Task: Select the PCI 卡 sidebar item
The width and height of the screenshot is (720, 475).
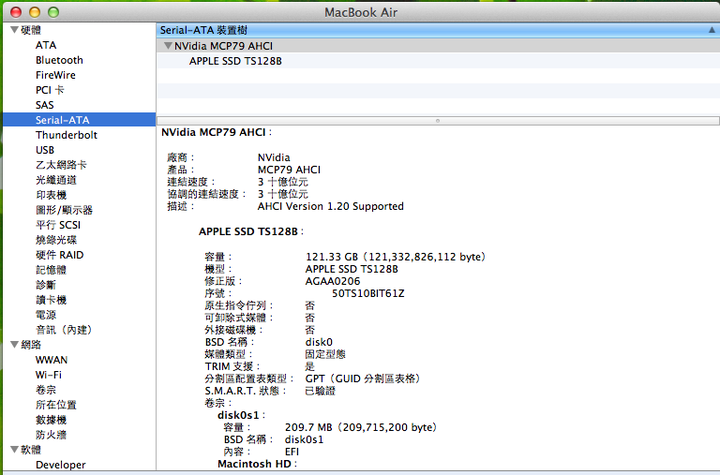Action: click(50, 90)
